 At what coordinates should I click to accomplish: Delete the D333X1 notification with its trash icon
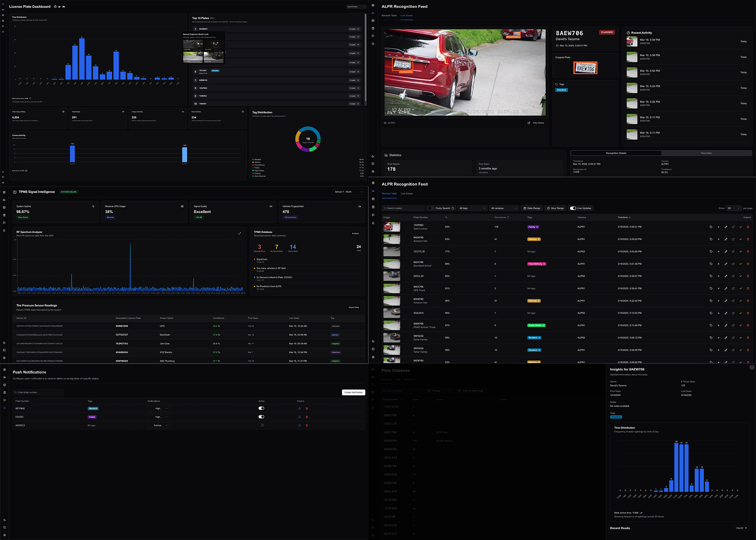tap(307, 417)
